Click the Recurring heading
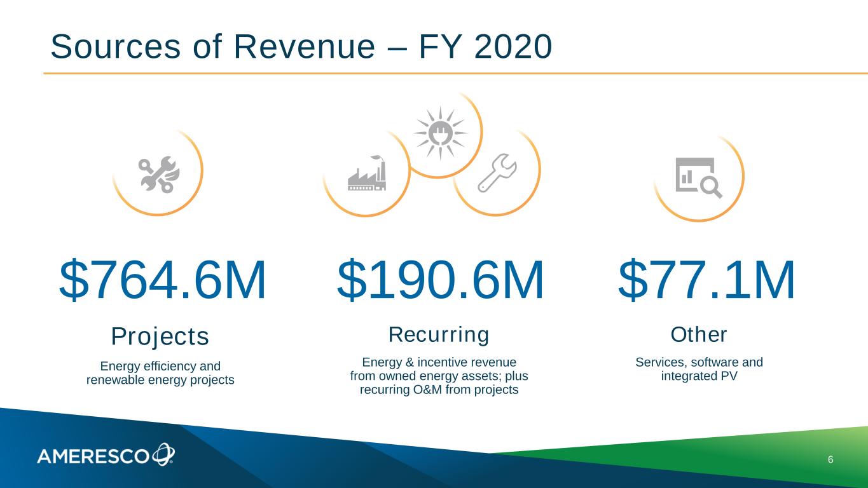The height and width of the screenshot is (488, 868). click(x=439, y=334)
